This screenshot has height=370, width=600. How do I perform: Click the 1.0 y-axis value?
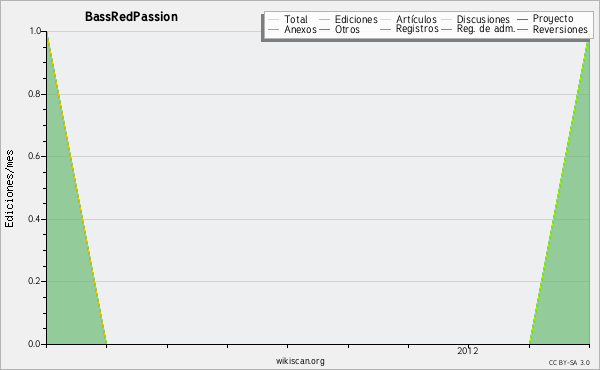pos(35,31)
